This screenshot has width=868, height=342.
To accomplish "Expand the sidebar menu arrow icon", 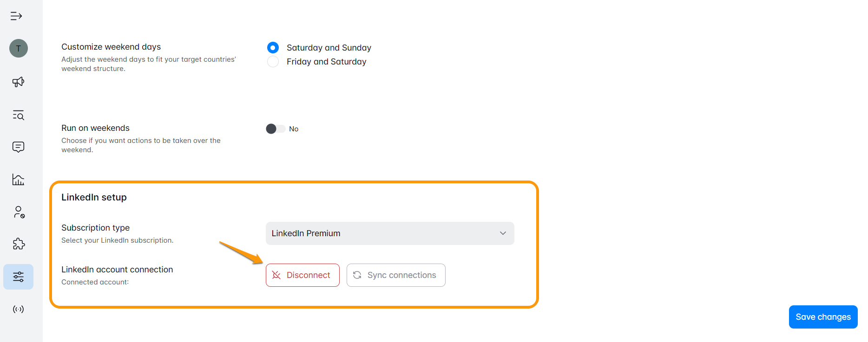I will click(x=16, y=16).
